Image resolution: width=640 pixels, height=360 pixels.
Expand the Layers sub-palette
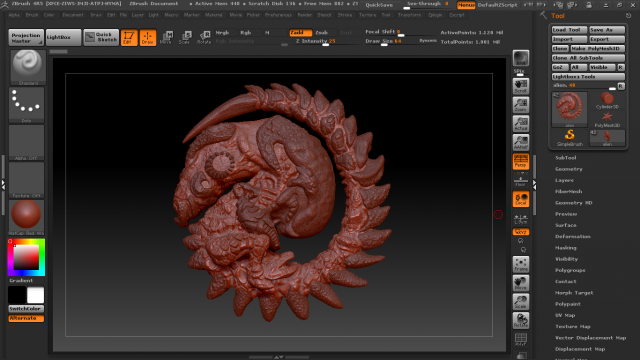point(564,180)
